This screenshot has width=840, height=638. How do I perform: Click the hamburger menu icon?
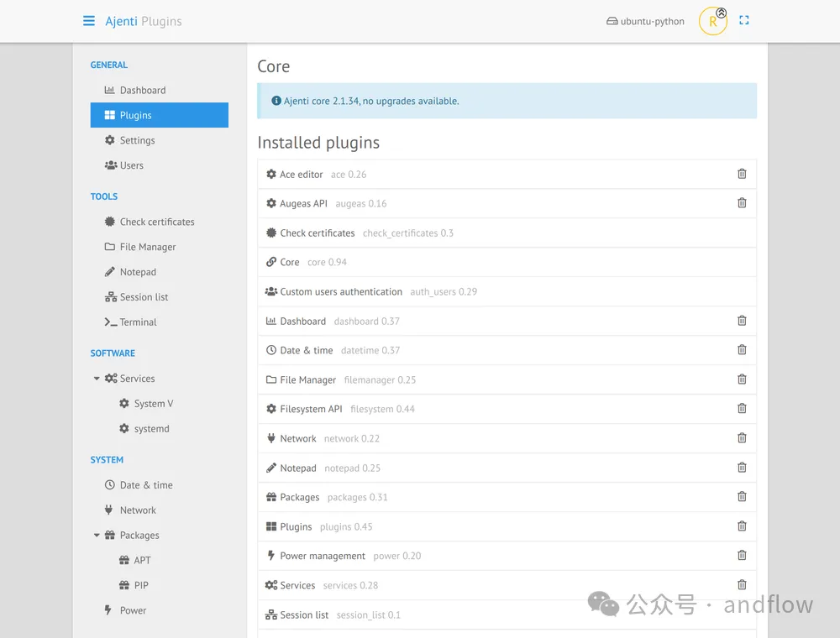click(89, 21)
